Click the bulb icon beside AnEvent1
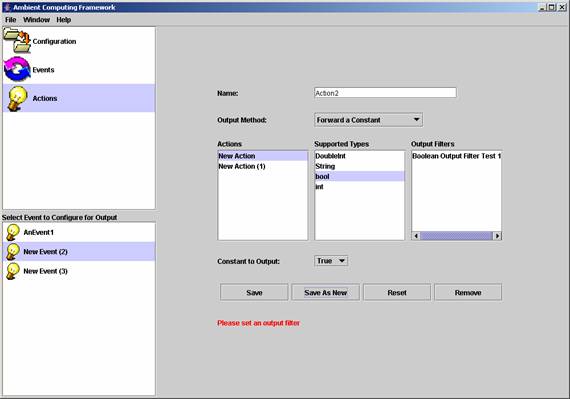 coord(13,232)
